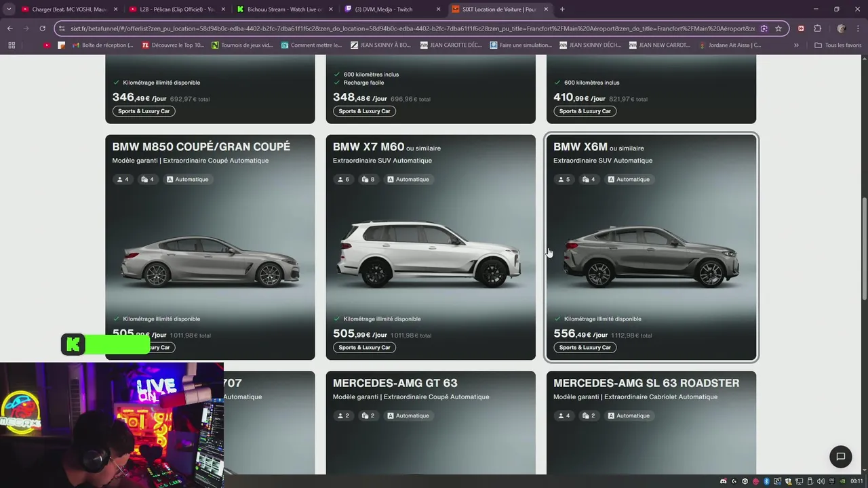This screenshot has height=488, width=868.
Task: Click 5 seats icon on BMW X6M
Action: (x=564, y=180)
